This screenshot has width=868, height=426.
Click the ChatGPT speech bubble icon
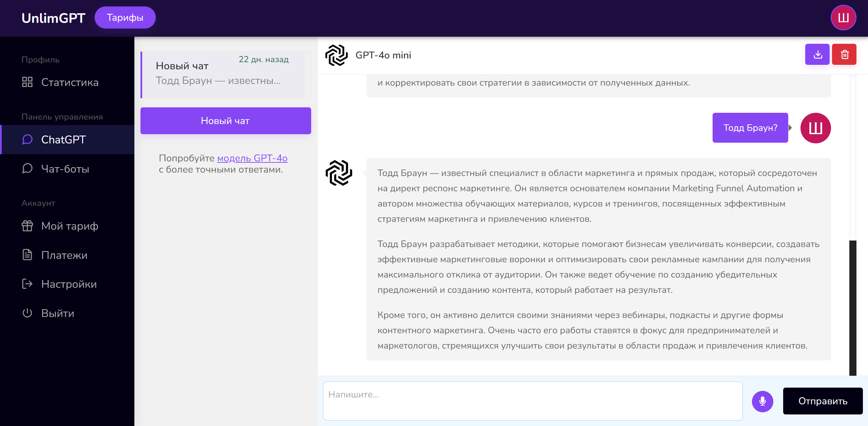[27, 140]
